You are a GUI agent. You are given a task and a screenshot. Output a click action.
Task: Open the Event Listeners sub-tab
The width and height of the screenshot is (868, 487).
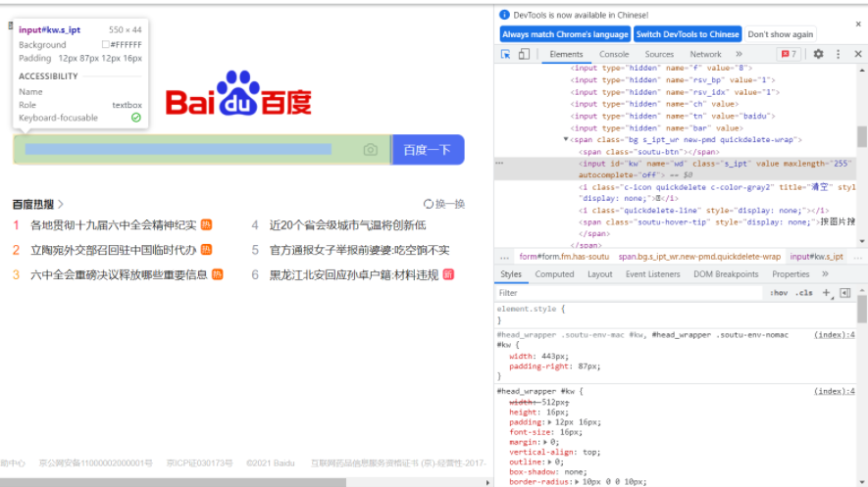[x=652, y=274]
